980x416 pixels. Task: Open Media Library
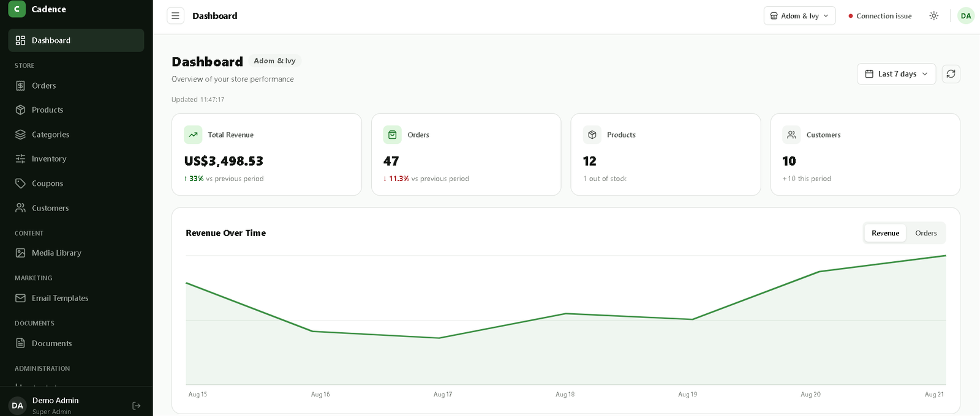click(x=76, y=253)
